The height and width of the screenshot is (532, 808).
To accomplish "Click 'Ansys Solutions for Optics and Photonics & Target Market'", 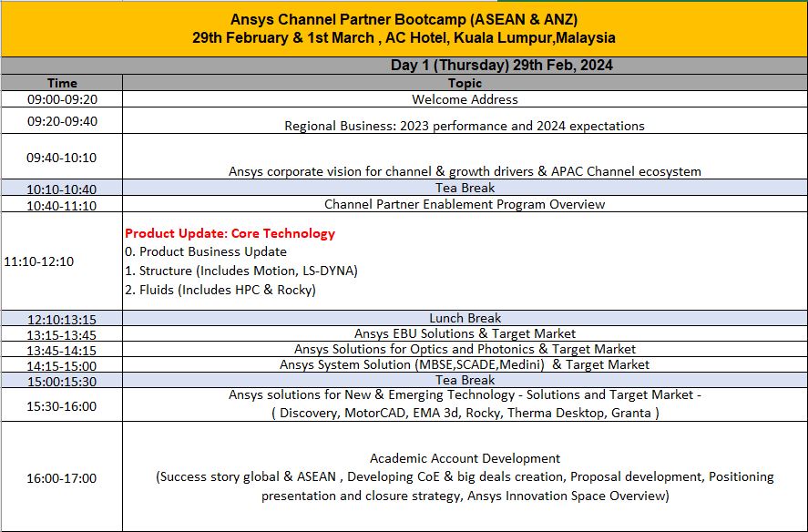I will (x=465, y=349).
